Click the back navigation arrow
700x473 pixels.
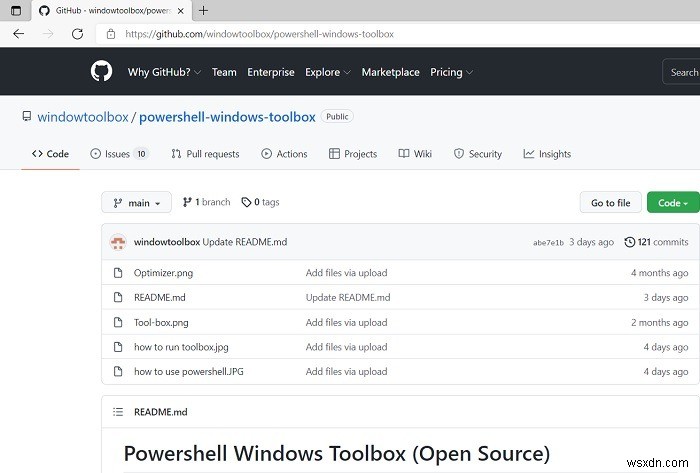18,33
